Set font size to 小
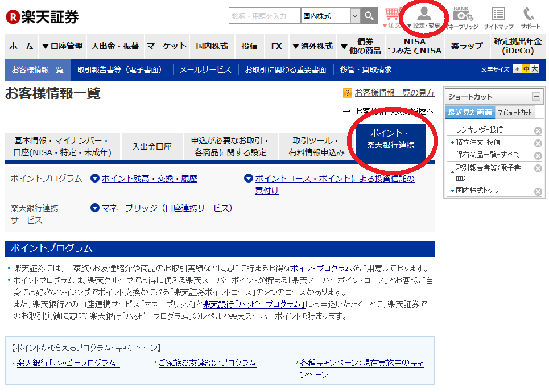The image size is (549, 392). 517,69
